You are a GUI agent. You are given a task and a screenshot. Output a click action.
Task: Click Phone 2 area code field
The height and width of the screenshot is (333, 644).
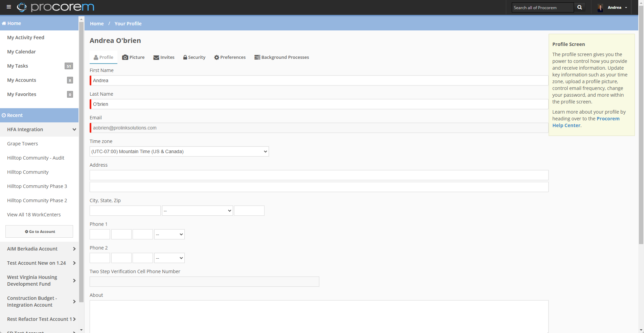[100, 258]
